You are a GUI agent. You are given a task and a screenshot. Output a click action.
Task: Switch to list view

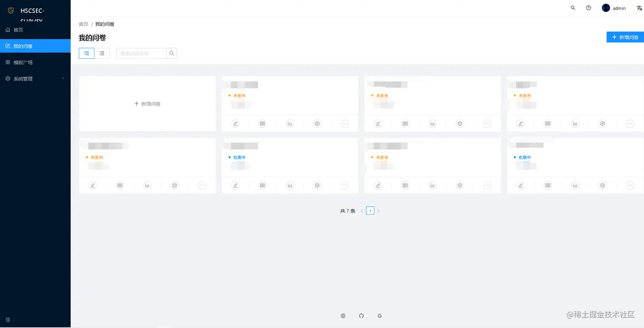102,53
